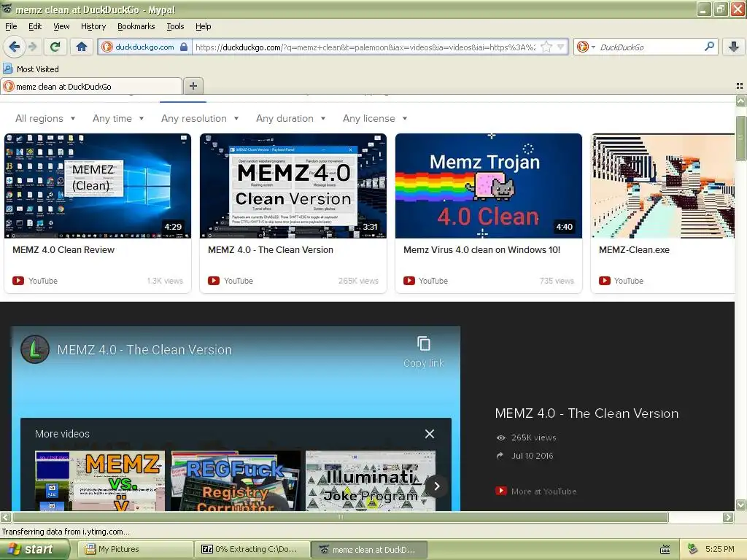747x560 pixels.
Task: Open the Tools menu
Action: [x=175, y=26]
